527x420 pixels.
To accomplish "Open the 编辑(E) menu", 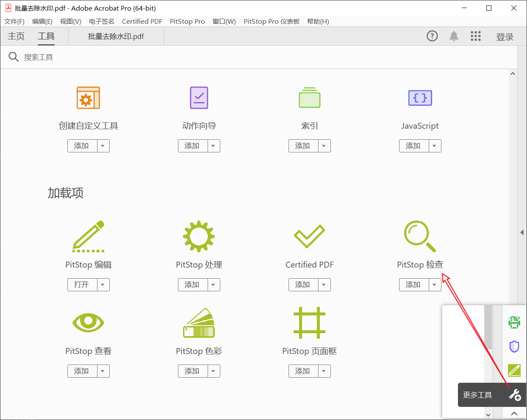I will 42,21.
